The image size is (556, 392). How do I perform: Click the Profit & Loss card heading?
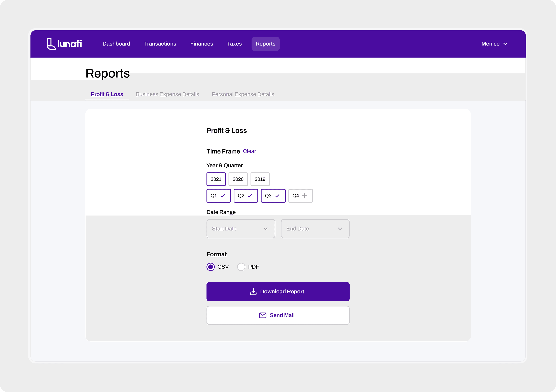[226, 131]
